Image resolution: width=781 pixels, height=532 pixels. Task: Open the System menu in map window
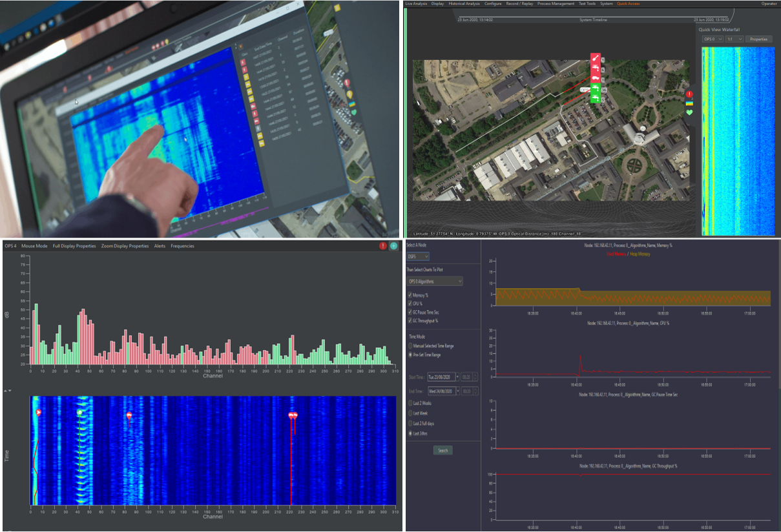pyautogui.click(x=606, y=4)
